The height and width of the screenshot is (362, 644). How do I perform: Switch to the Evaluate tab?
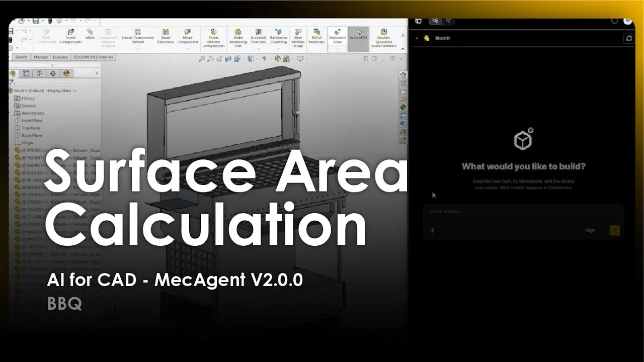point(60,57)
